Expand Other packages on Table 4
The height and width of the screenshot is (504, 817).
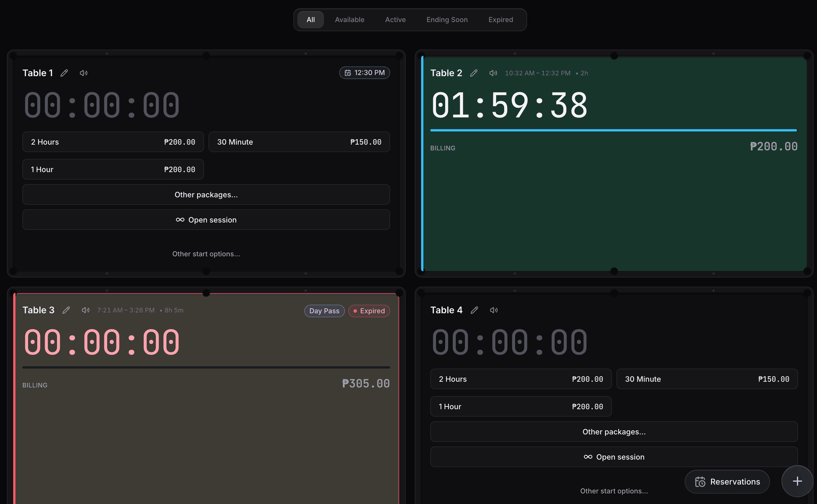(x=614, y=432)
